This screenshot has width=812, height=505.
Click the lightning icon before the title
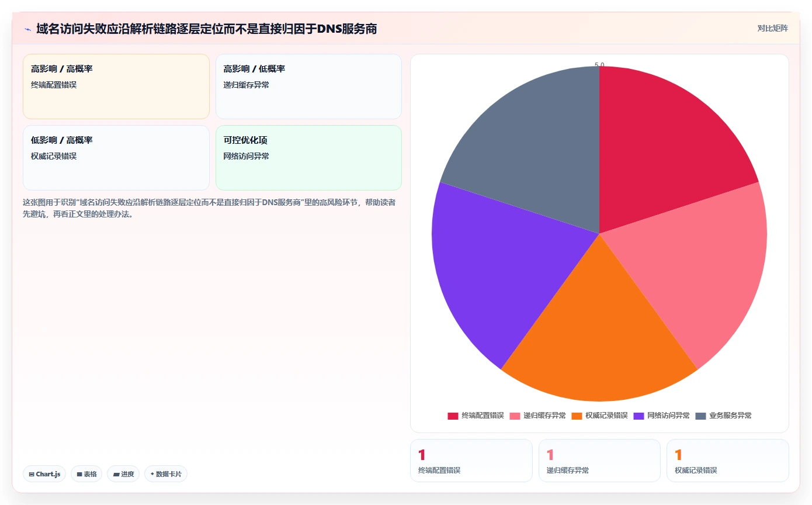[27, 29]
